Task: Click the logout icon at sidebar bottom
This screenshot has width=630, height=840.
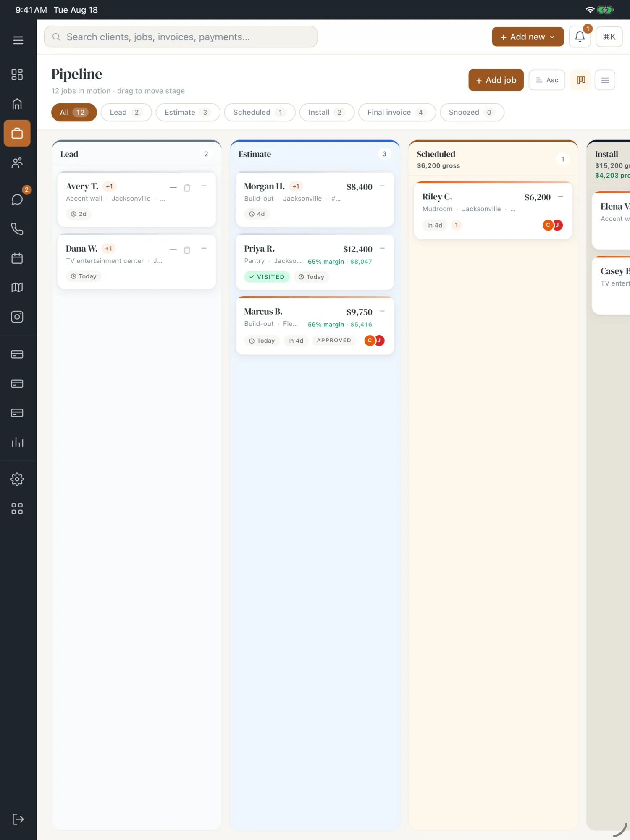Action: (18, 819)
